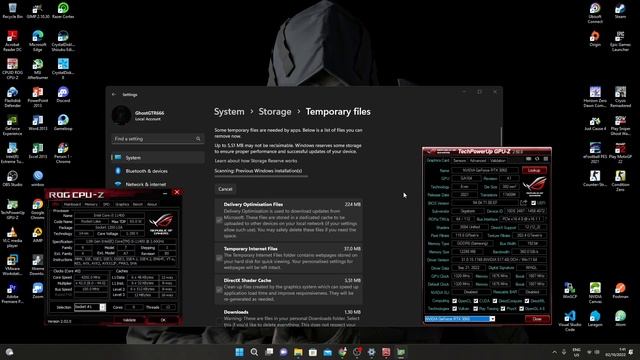Launch MSI Afterburner desktop icon
Screen dimensions: 640x360
(38, 69)
